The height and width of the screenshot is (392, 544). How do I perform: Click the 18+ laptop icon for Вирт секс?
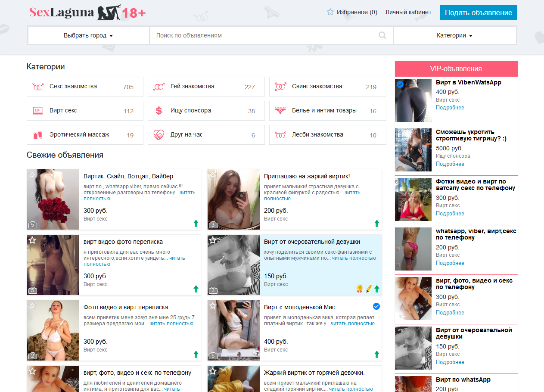[x=38, y=111]
